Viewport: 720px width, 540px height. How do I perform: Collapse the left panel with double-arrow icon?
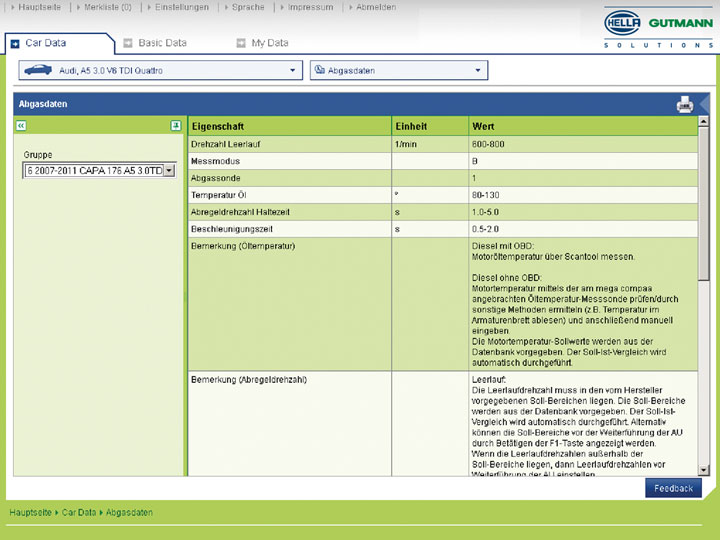[21, 126]
